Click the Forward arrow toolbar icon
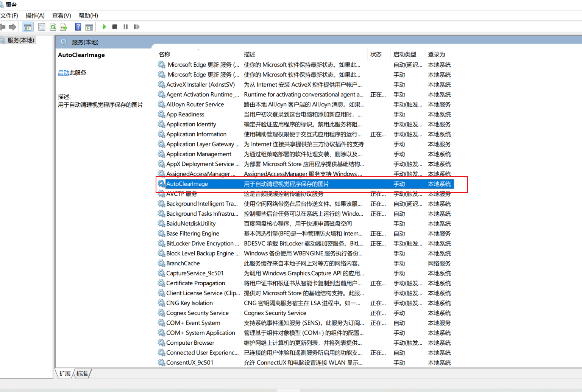 click(x=12, y=27)
